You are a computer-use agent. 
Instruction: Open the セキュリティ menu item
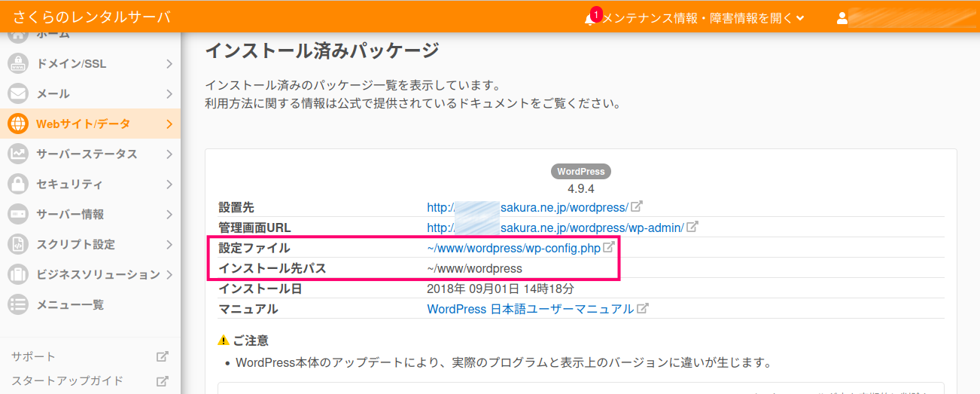[x=90, y=185]
